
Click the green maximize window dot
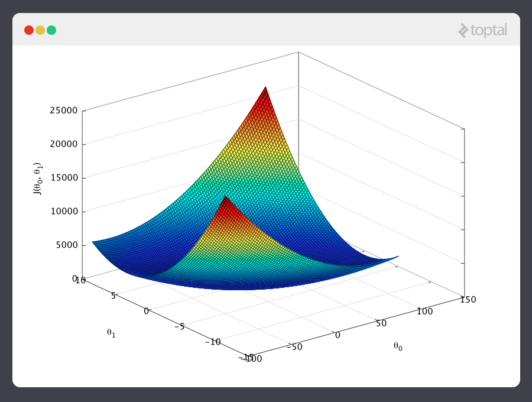(x=51, y=30)
